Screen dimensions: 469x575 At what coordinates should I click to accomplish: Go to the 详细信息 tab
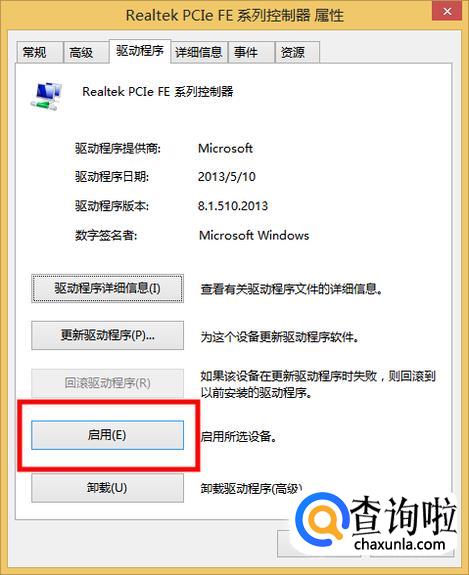(199, 52)
